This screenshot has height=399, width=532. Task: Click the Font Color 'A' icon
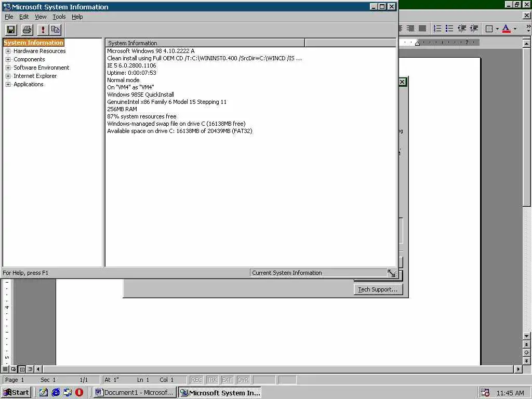tap(506, 29)
